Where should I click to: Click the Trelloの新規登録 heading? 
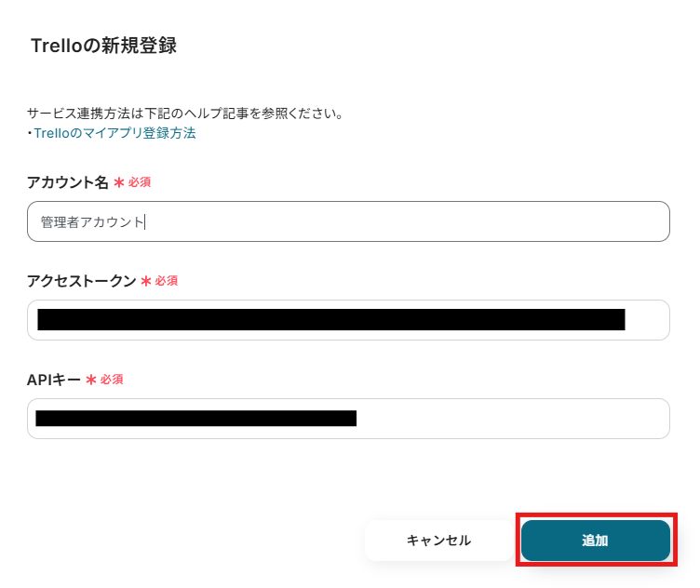(103, 46)
